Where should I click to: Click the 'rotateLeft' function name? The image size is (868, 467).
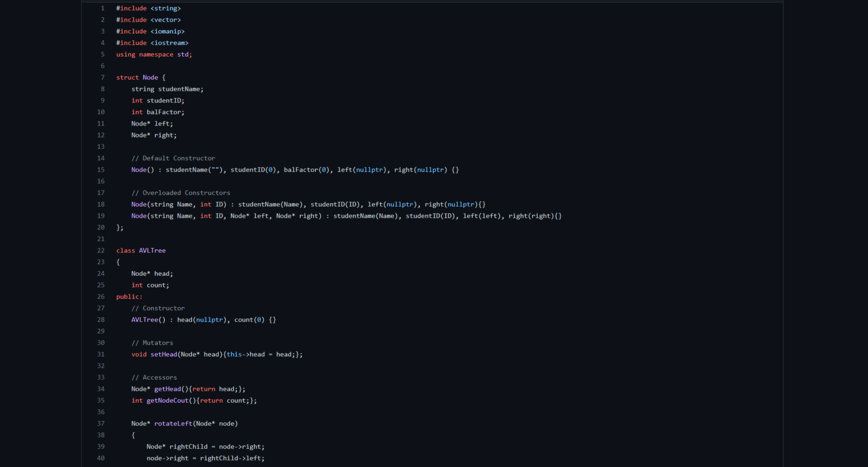(x=173, y=424)
